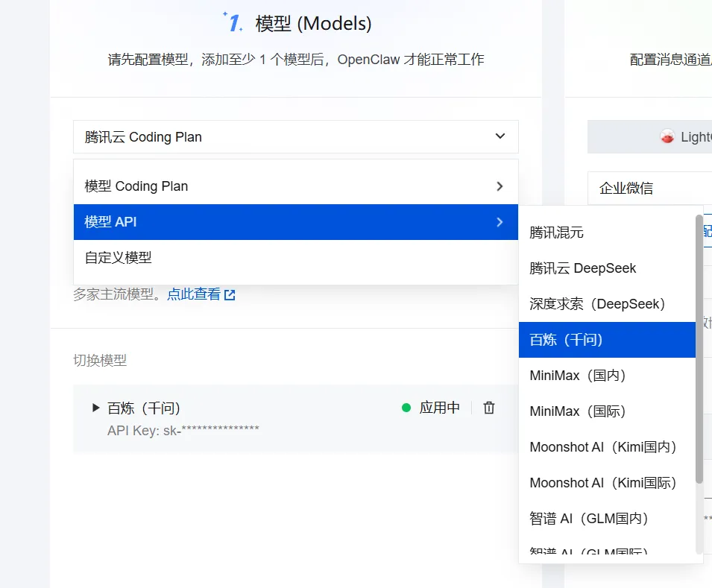Open the 腾讯云 Coding Plan dropdown
Image resolution: width=712 pixels, height=588 pixels.
[x=295, y=136]
